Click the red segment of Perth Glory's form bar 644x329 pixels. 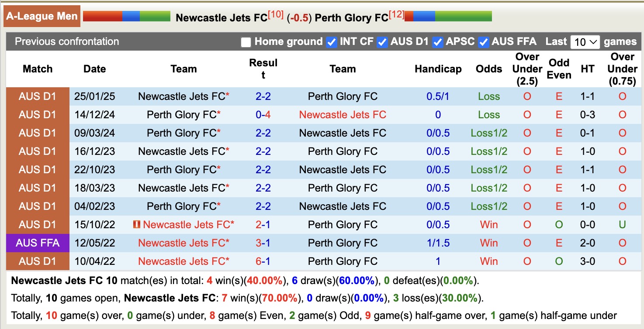tap(409, 16)
